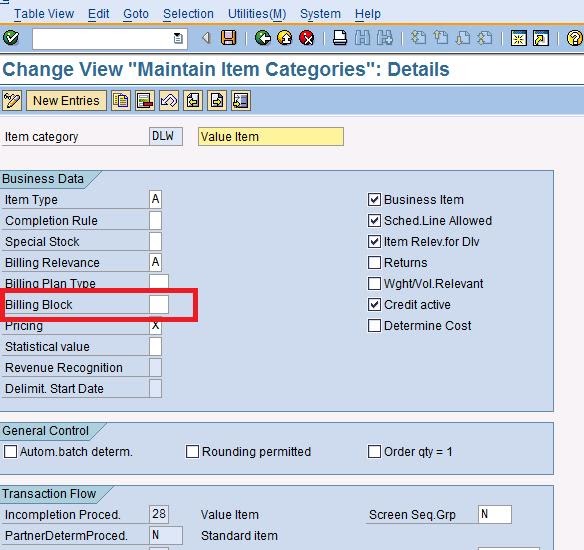Open the yellow Help question mark icon

[574, 38]
